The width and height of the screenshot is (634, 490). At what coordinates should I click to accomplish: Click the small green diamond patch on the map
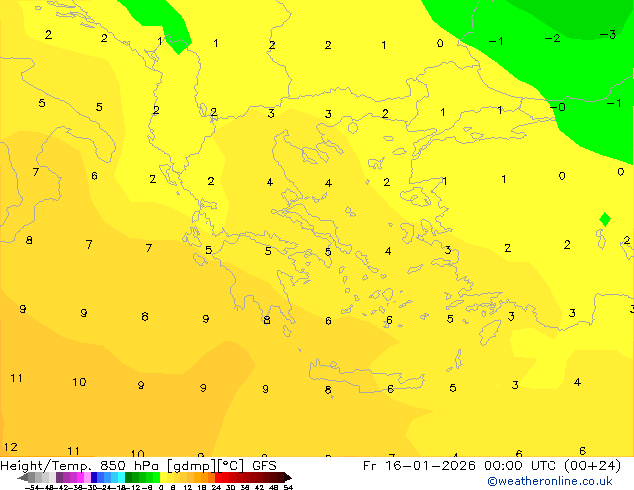tap(605, 220)
